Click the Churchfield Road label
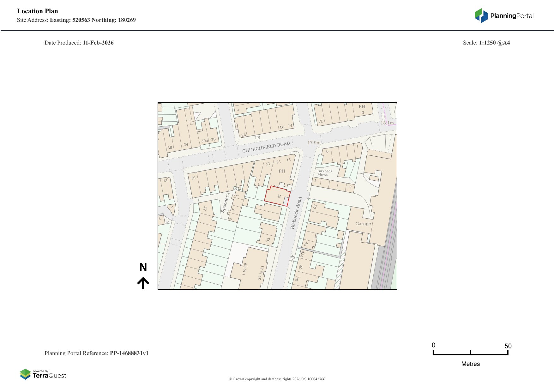 266,147
